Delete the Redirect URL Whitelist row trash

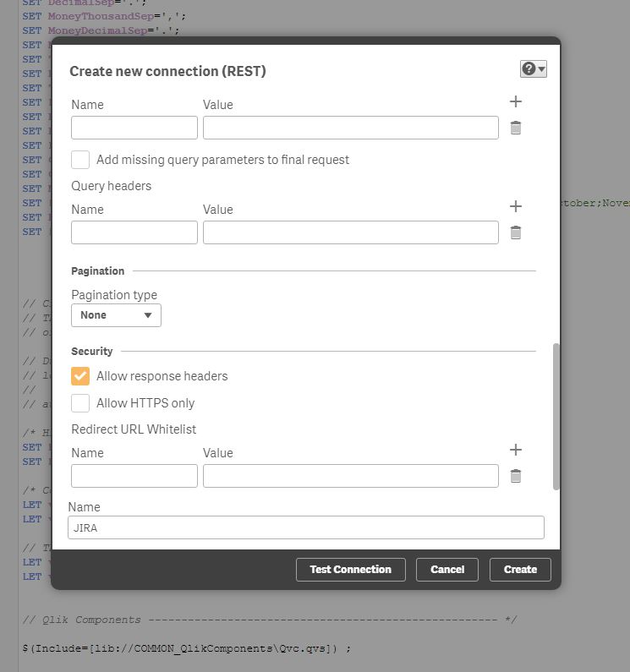(x=516, y=476)
